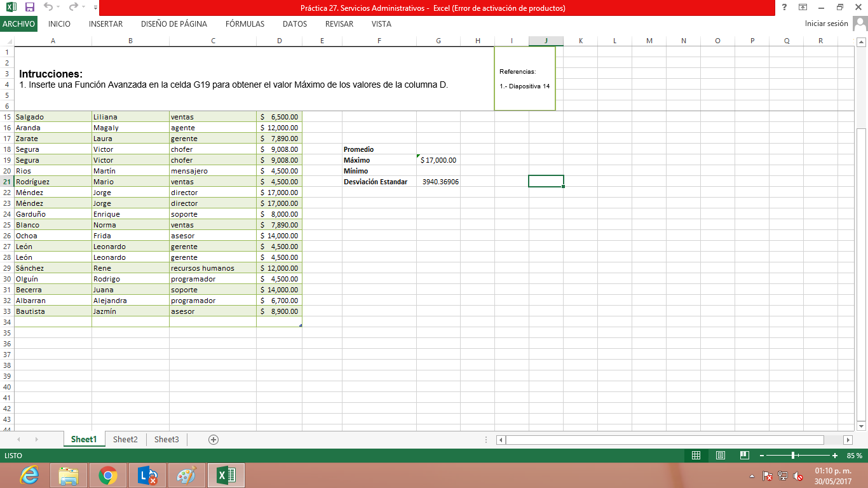Click next sheet navigation arrow

pyautogui.click(x=36, y=440)
